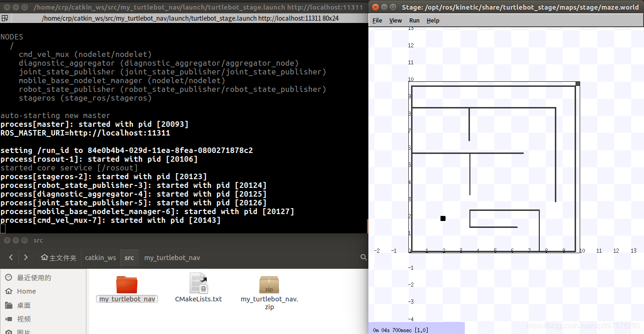
Task: Click the dark block at maze's top-right corner
Action: pyautogui.click(x=578, y=84)
